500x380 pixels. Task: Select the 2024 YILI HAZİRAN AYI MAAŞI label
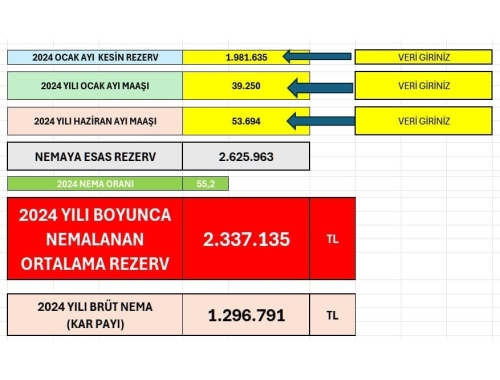pyautogui.click(x=95, y=121)
